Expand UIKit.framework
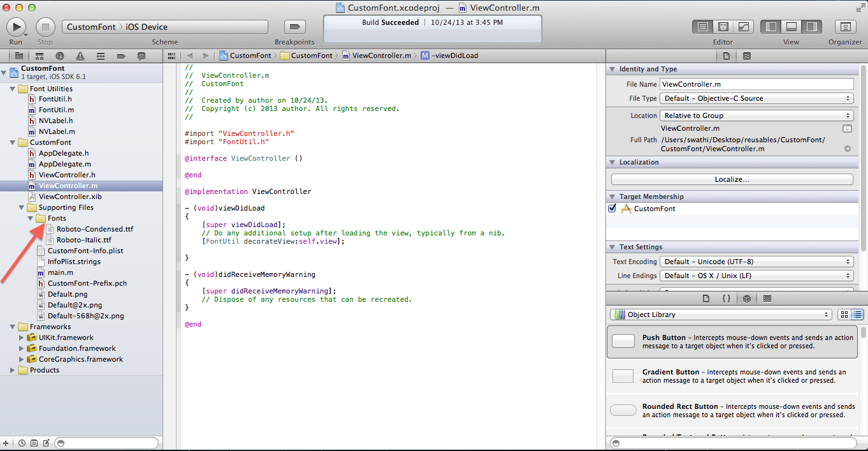The width and height of the screenshot is (868, 451). (21, 337)
